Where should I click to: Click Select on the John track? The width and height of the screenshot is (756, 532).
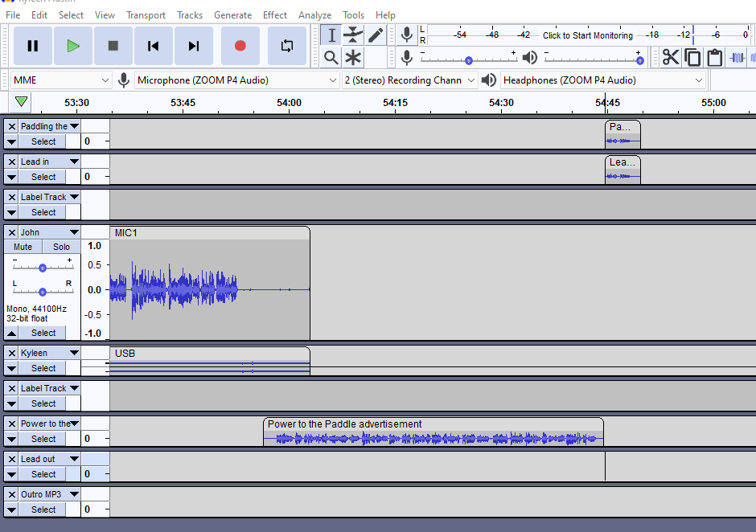43,333
